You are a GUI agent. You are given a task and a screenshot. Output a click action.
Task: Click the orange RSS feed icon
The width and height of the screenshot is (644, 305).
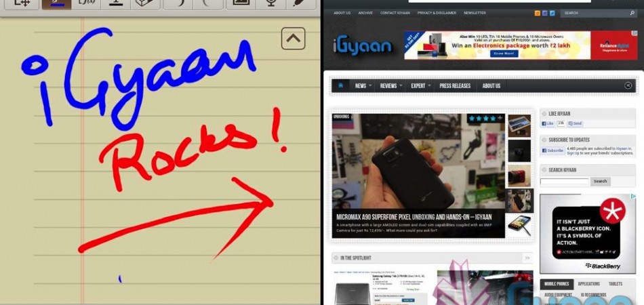538,13
